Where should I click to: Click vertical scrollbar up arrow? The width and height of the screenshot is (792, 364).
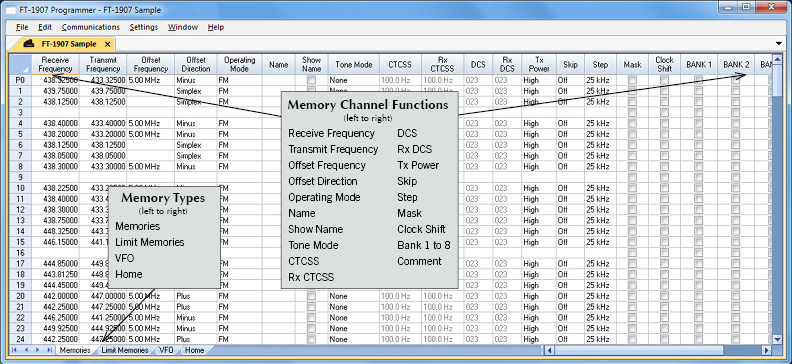coord(777,59)
